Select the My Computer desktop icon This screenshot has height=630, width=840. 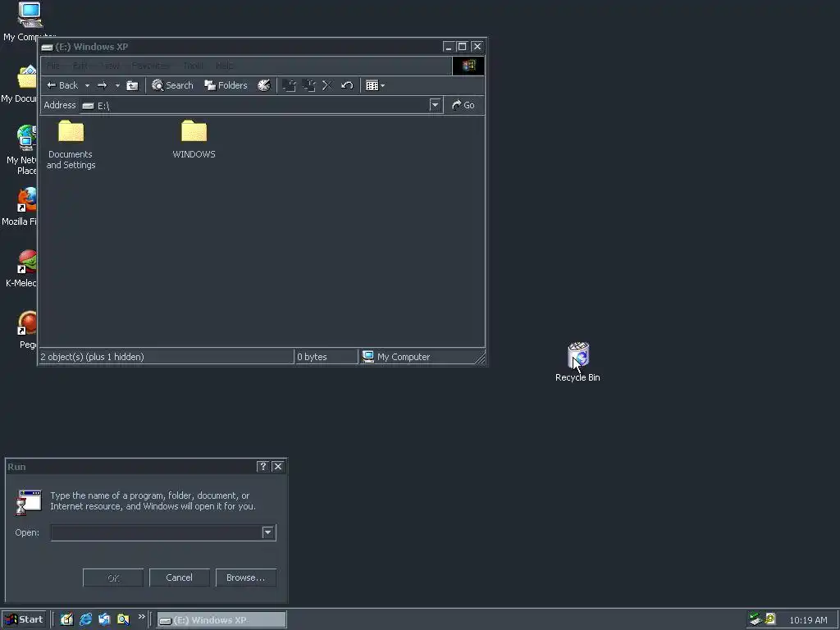[x=30, y=21]
